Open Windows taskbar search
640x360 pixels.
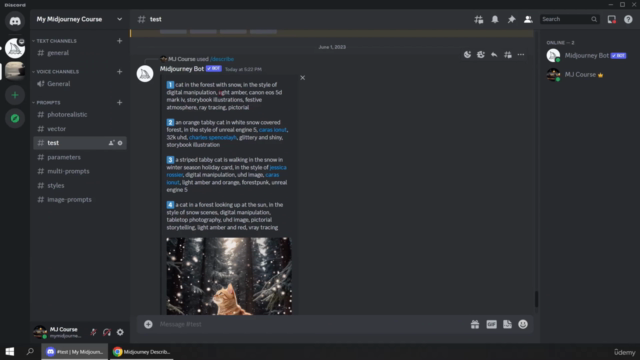(x=30, y=351)
